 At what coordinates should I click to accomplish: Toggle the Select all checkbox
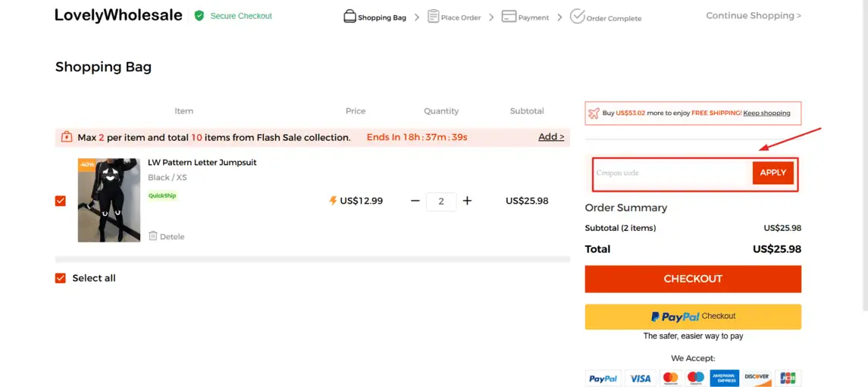click(61, 278)
